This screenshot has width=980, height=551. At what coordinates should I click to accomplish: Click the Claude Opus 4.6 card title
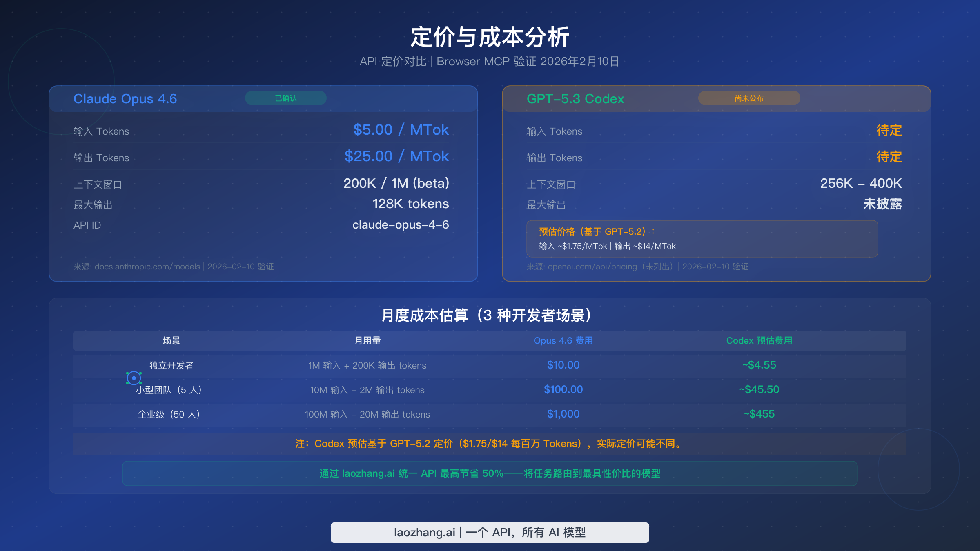[125, 99]
